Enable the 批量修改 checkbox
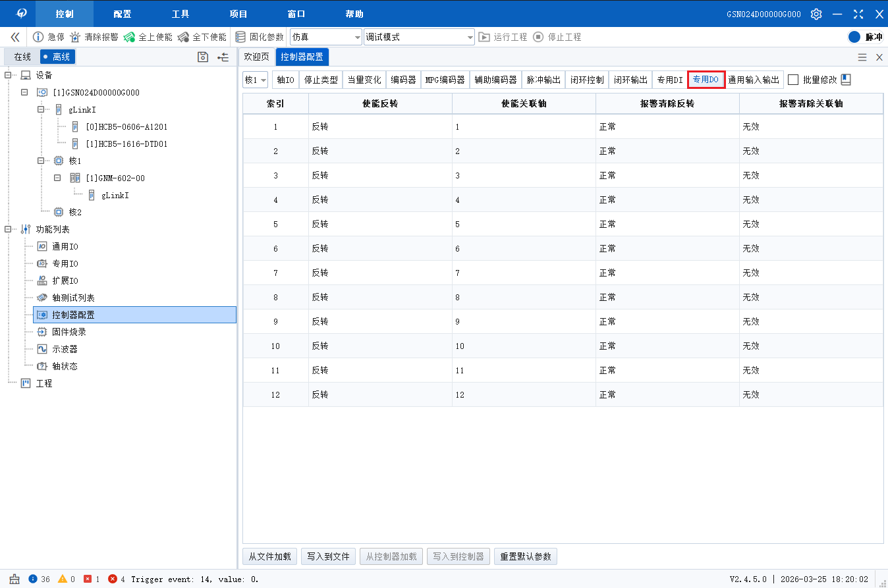Viewport: 888px width, 588px height. point(793,80)
